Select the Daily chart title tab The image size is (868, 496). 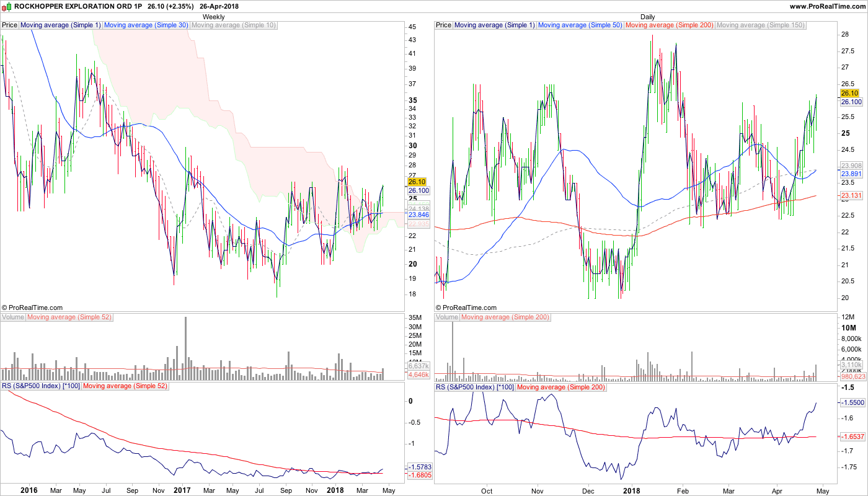coord(647,17)
